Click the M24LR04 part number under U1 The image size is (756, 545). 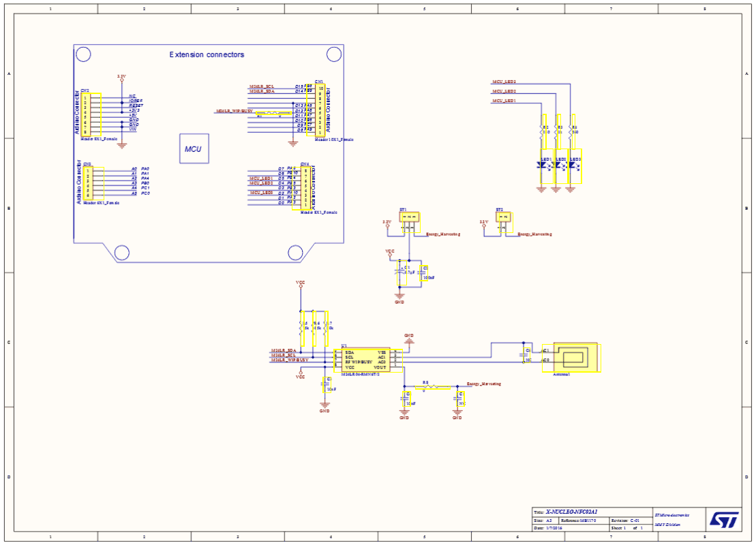pos(361,375)
